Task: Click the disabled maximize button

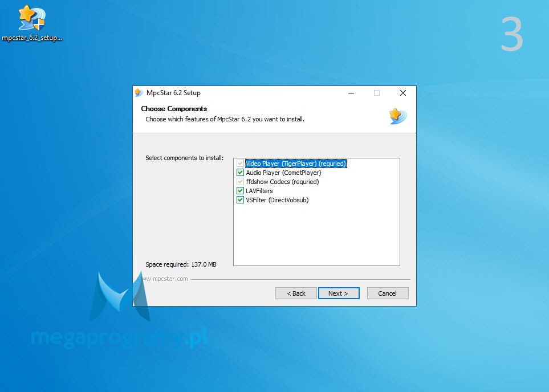Action: pos(376,93)
